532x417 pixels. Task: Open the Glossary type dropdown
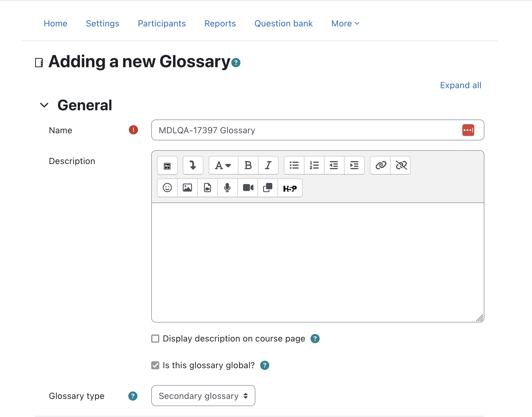pos(203,396)
